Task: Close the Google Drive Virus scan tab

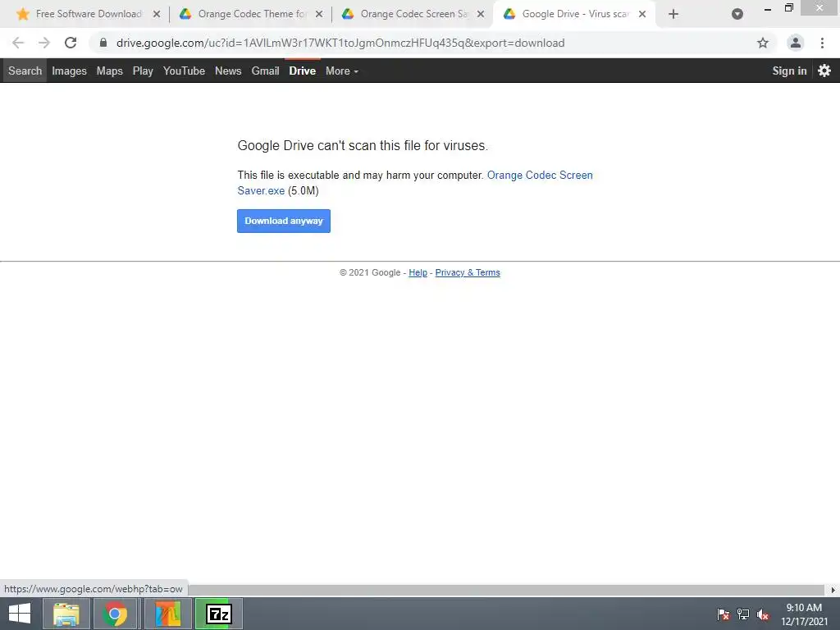Action: (x=642, y=14)
